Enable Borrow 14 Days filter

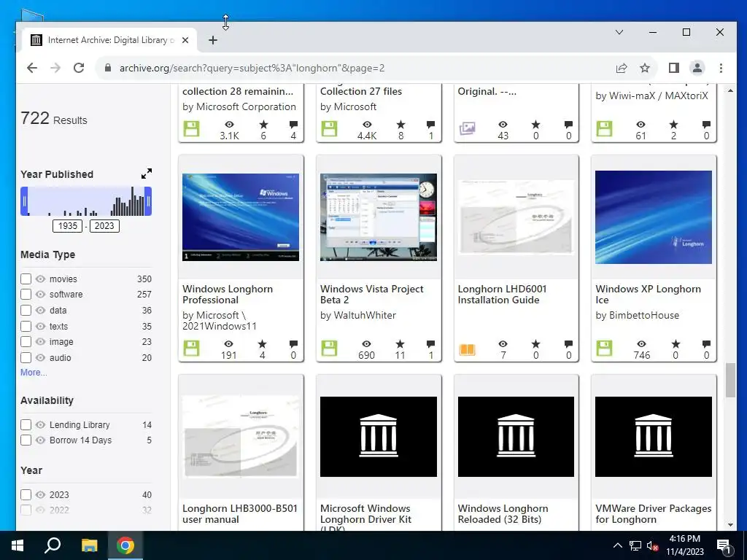(x=26, y=440)
